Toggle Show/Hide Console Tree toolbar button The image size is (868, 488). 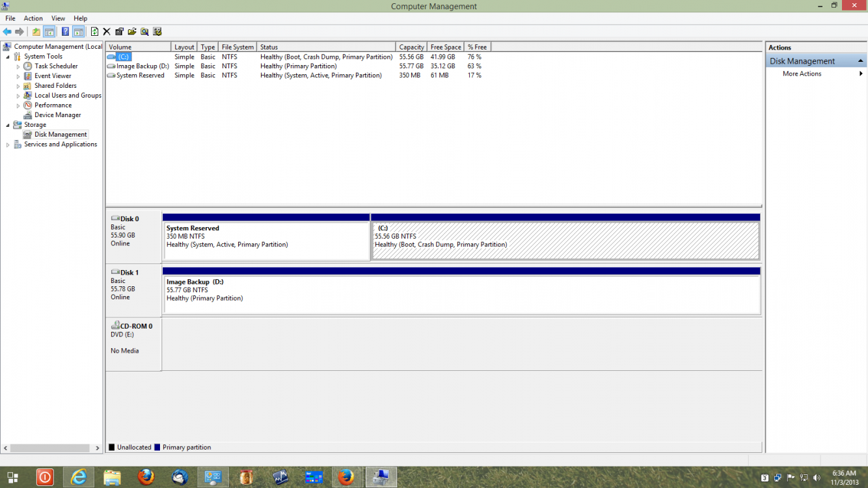pyautogui.click(x=49, y=31)
